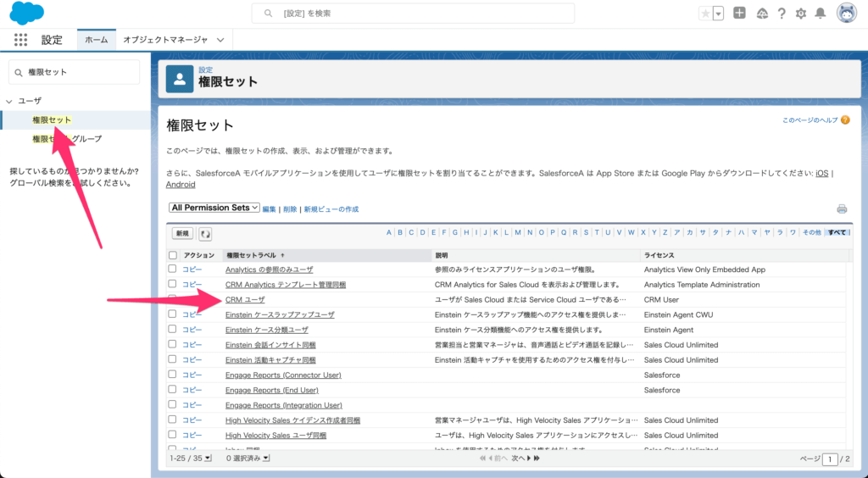The width and height of the screenshot is (868, 478).
Task: Click the 削除 view link
Action: point(290,209)
